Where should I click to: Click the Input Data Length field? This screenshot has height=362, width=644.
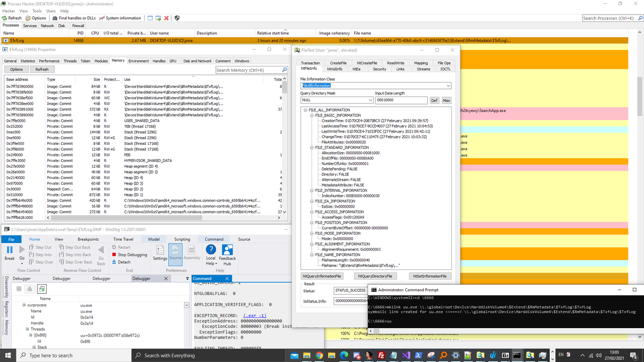401,100
